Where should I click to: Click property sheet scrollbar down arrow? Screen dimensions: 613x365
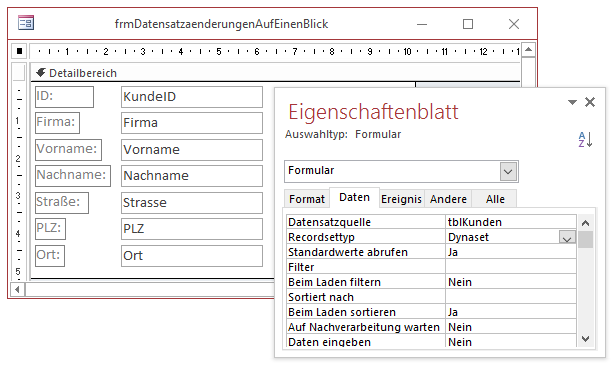click(x=585, y=339)
